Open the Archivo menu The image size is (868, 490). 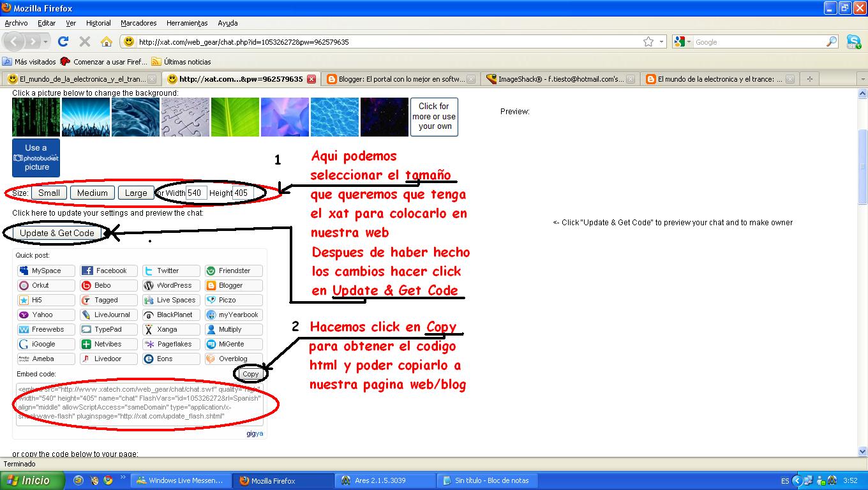point(16,23)
